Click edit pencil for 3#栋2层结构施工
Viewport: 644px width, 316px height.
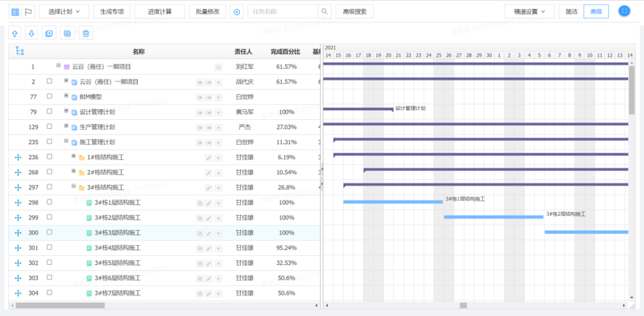tap(209, 218)
